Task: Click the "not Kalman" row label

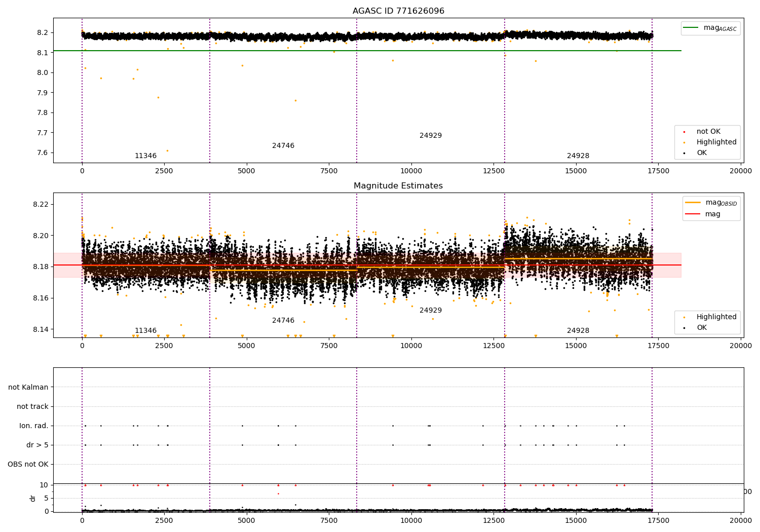Action: tap(28, 388)
